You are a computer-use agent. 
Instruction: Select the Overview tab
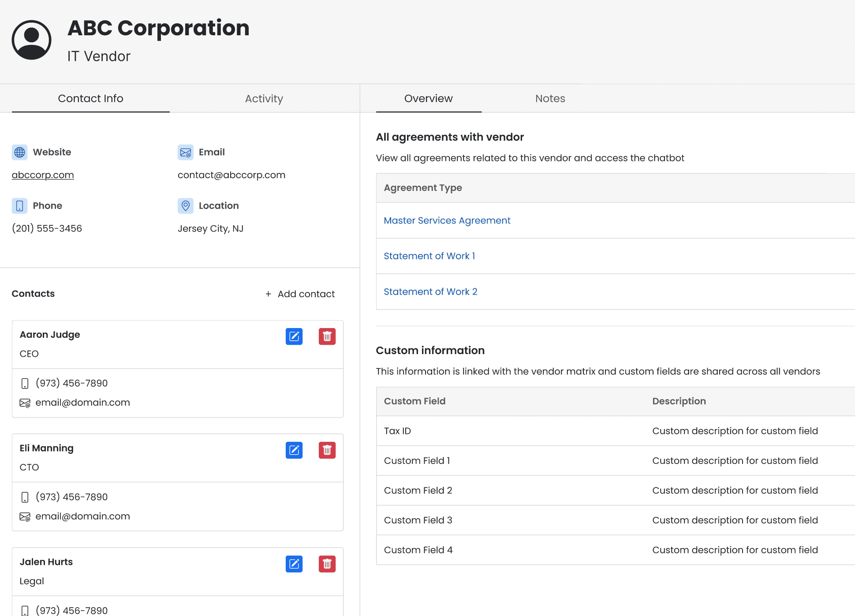(428, 99)
